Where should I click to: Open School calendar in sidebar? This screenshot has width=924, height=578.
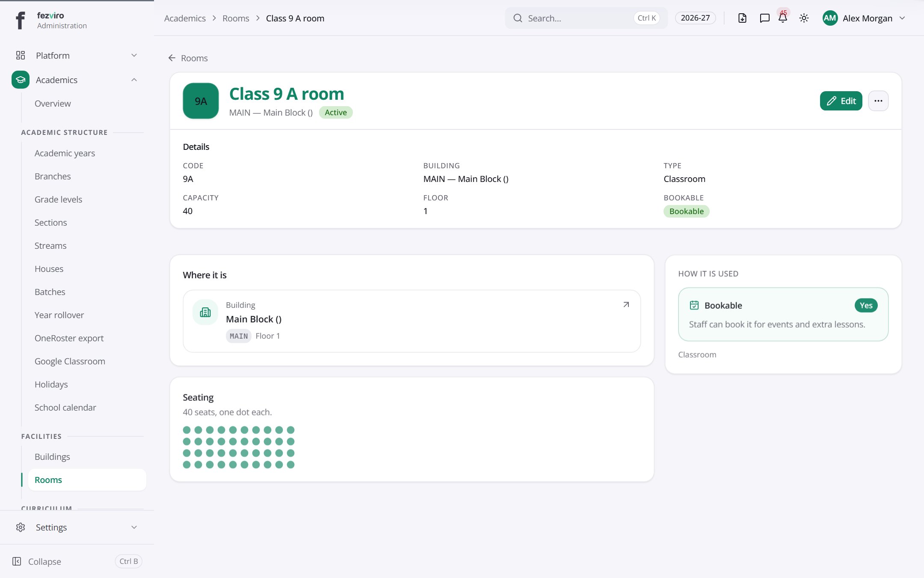tap(65, 408)
